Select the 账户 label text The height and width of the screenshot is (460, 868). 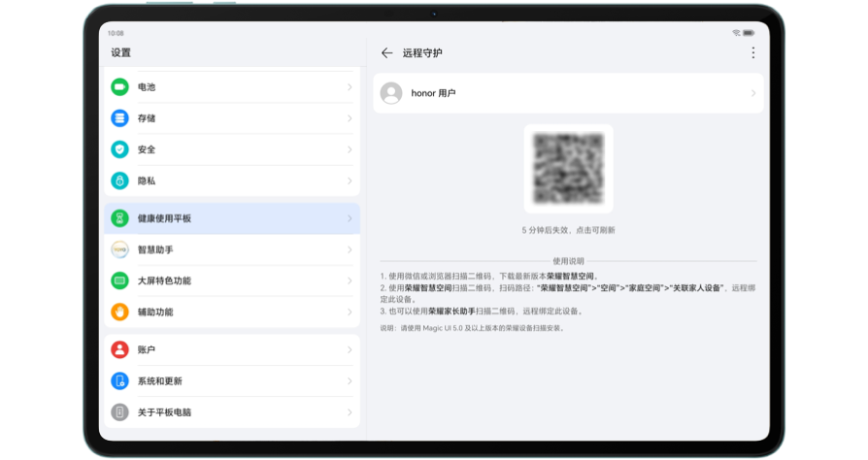click(147, 349)
